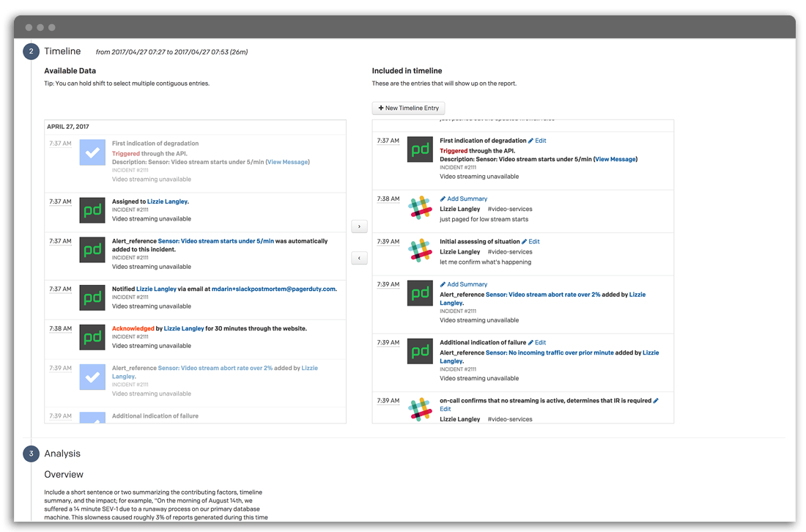The height and width of the screenshot is (532, 806).
Task: Move selected entries into the timeline with the right arrow
Action: [x=359, y=226]
